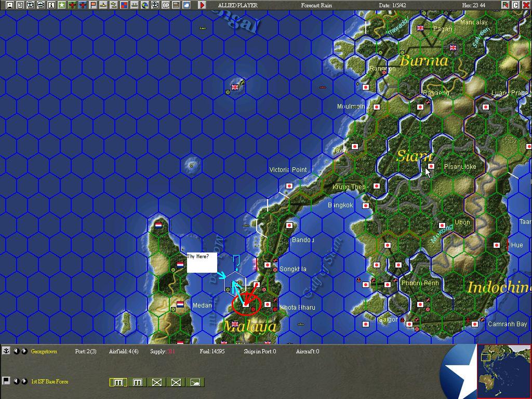Image resolution: width=532 pixels, height=399 pixels.
Task: Select the Japanese base at Songkhla
Action: pos(268,265)
